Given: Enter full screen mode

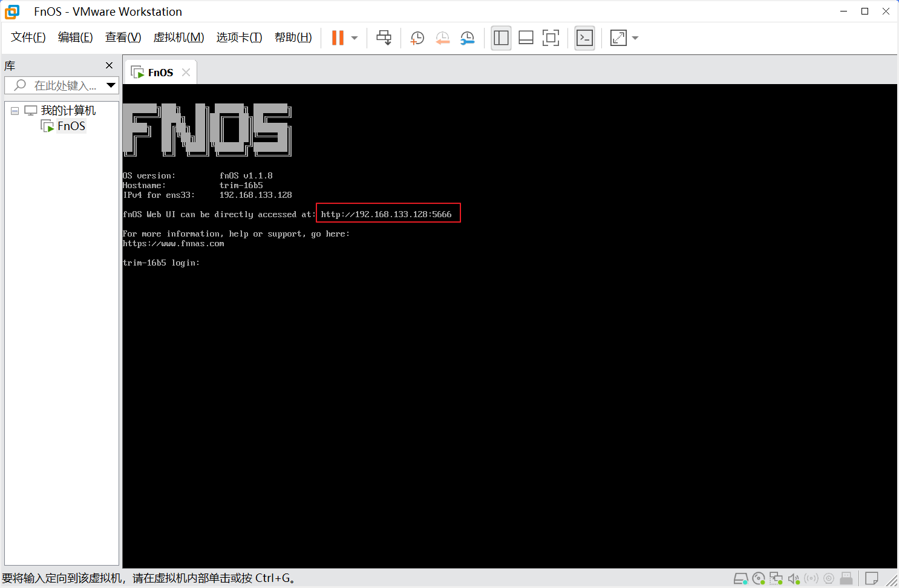Looking at the screenshot, I should click(x=551, y=38).
